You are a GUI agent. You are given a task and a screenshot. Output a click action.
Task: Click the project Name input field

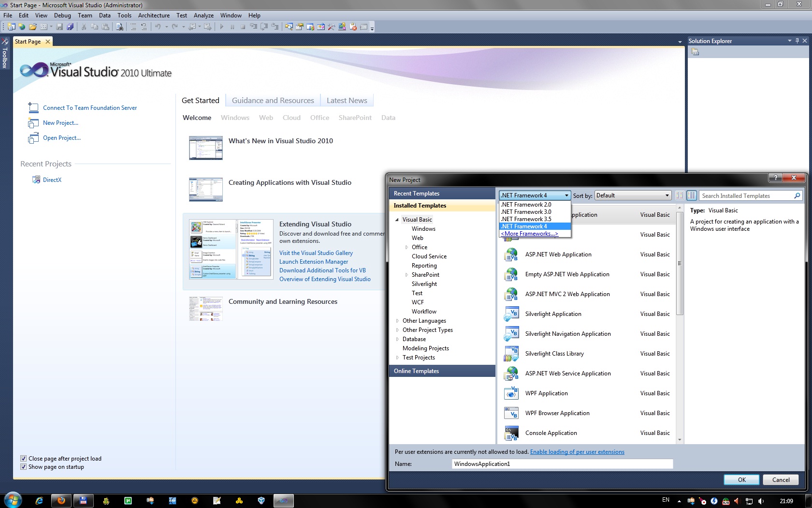(562, 464)
